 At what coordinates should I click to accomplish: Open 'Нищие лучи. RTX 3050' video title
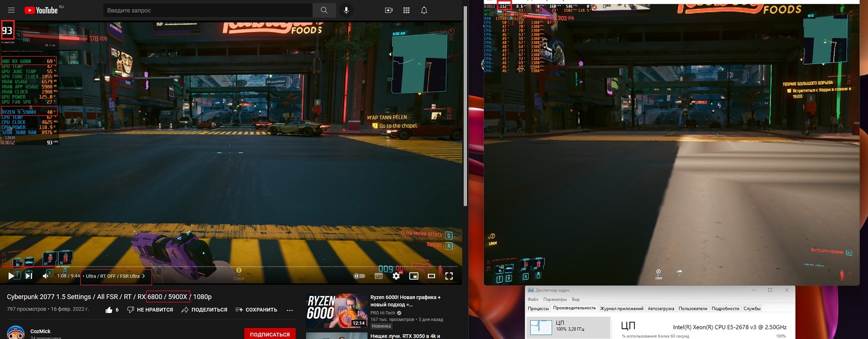pyautogui.click(x=405, y=336)
